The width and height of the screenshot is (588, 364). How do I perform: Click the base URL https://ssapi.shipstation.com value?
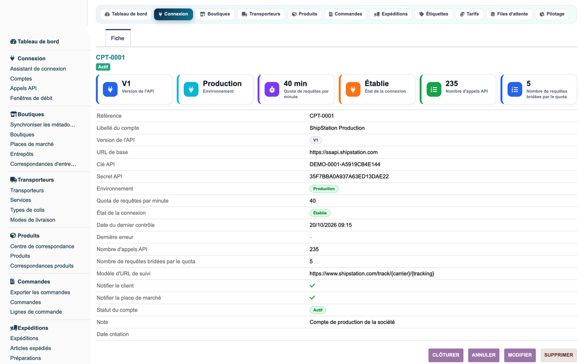pyautogui.click(x=343, y=152)
